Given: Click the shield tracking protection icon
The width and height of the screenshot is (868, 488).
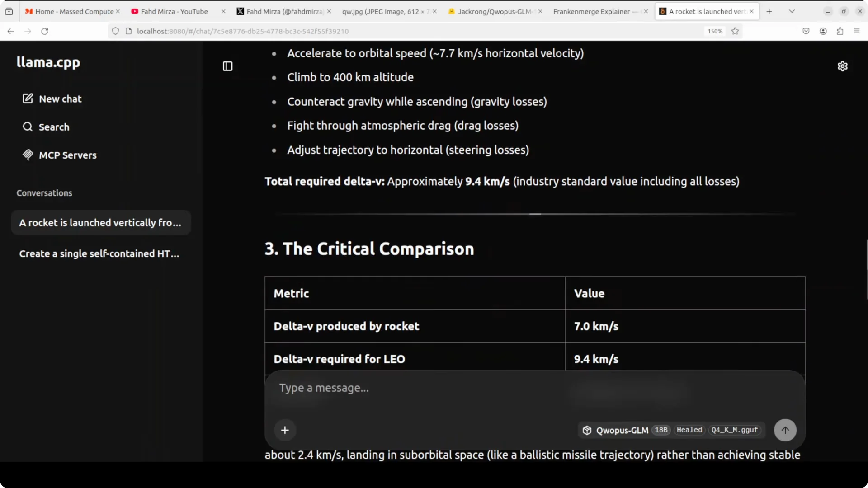Looking at the screenshot, I should [x=115, y=31].
